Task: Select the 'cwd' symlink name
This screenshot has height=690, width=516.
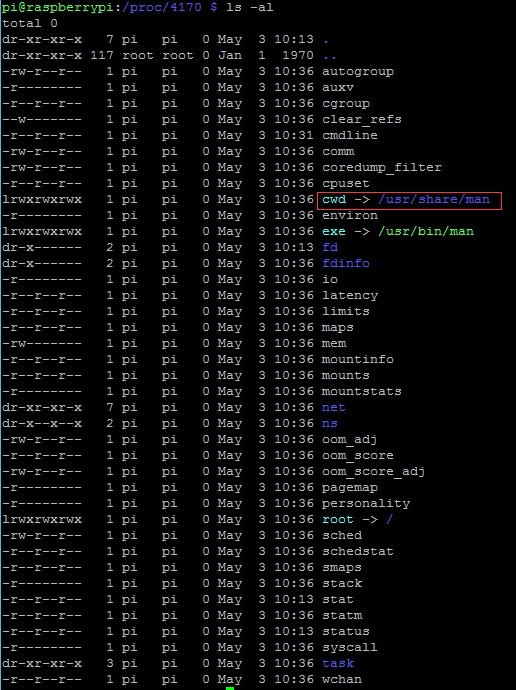Action: (334, 199)
